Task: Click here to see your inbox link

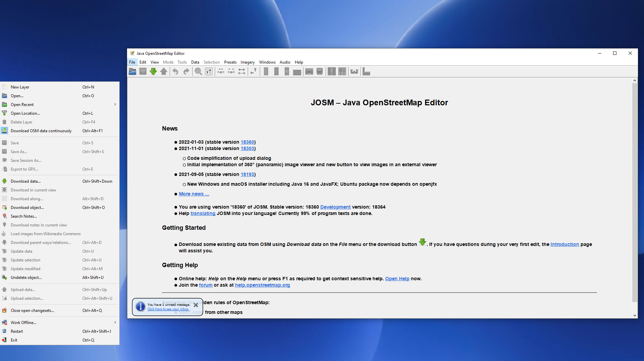Action: [168, 309]
